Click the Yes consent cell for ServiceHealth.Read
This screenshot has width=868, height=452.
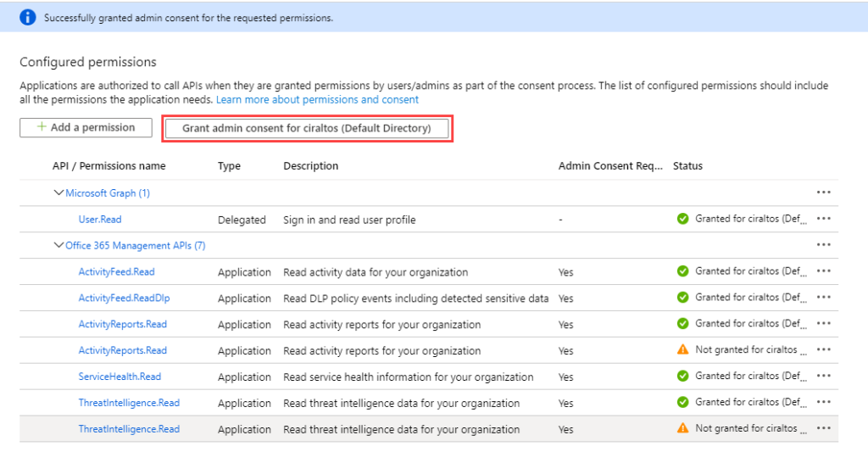coord(565,377)
